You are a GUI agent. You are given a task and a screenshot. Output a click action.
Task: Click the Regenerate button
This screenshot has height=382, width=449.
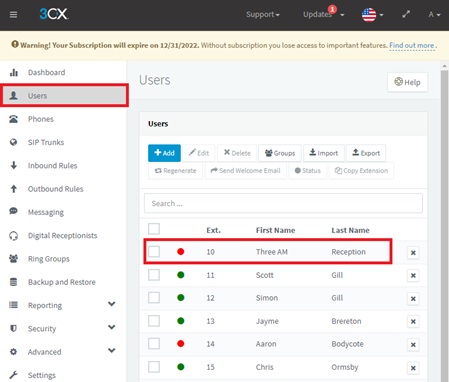175,171
